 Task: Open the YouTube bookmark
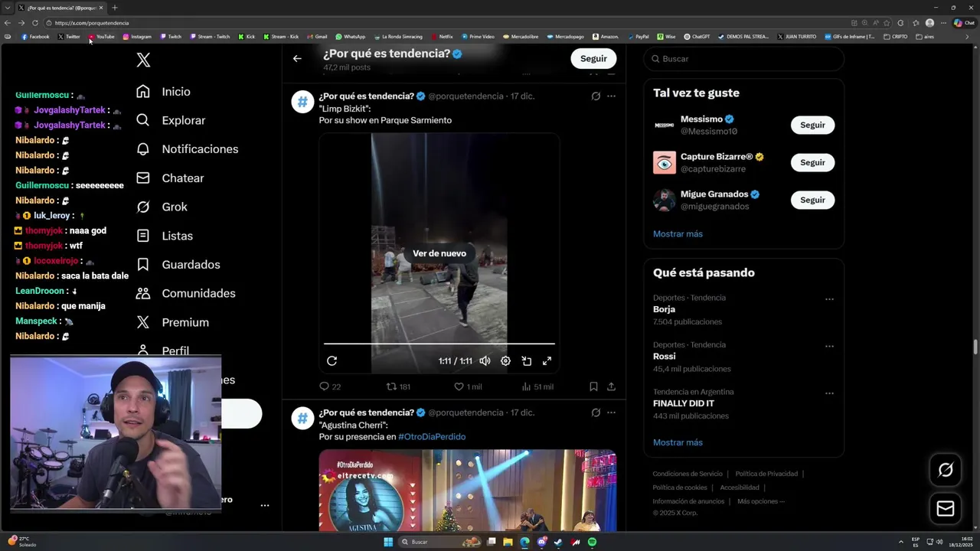[x=101, y=37]
